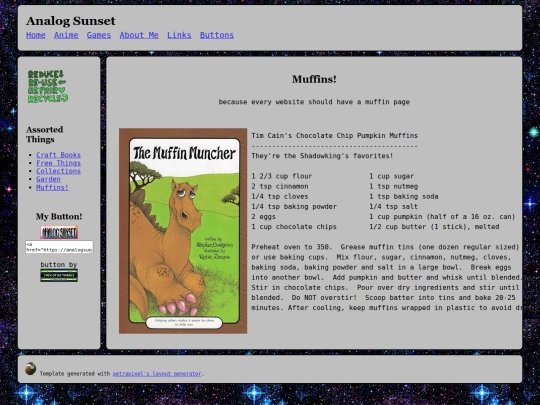Click the ingredient "1 tsp nutmeg"
The height and width of the screenshot is (405, 540).
tap(394, 186)
